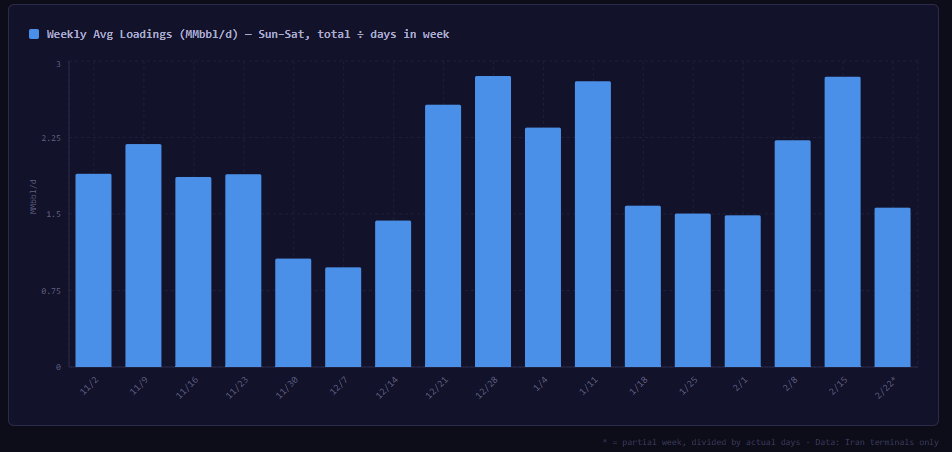Select the 2/15 week bar
This screenshot has height=452, width=952.
click(843, 221)
